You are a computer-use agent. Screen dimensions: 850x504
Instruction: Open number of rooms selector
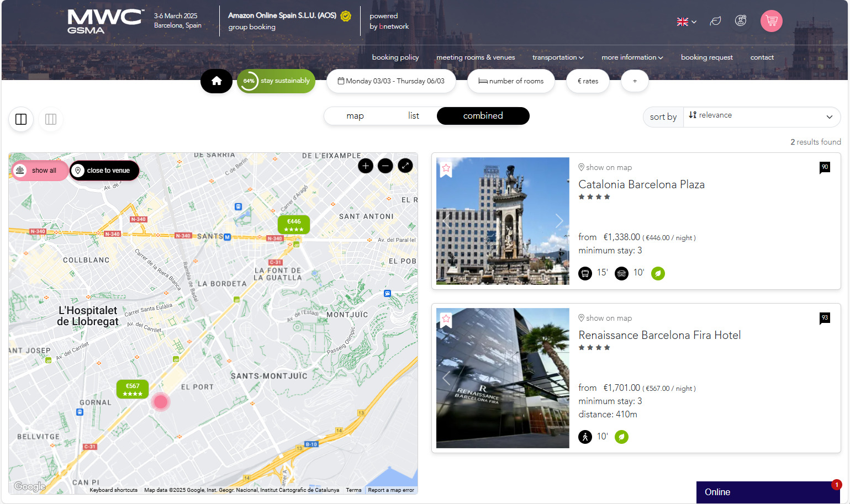(x=511, y=81)
